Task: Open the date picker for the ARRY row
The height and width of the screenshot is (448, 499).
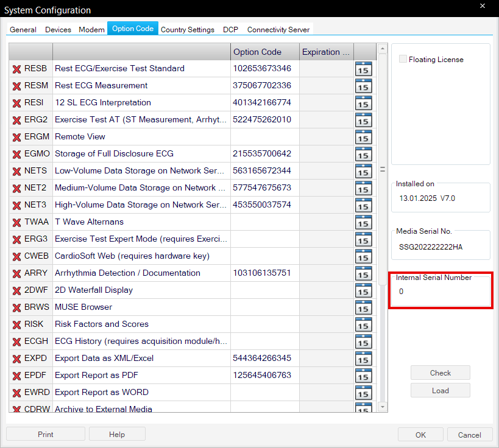Action: [x=363, y=273]
